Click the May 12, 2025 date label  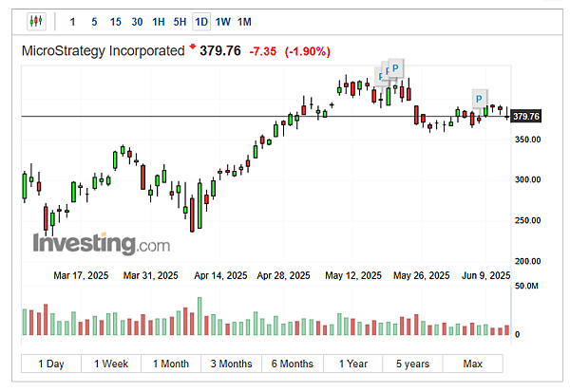tap(353, 276)
